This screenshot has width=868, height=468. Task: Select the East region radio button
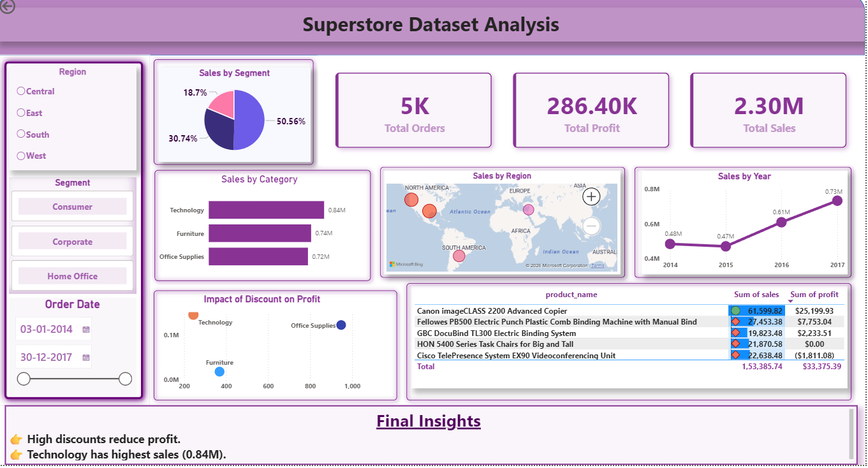(21, 112)
